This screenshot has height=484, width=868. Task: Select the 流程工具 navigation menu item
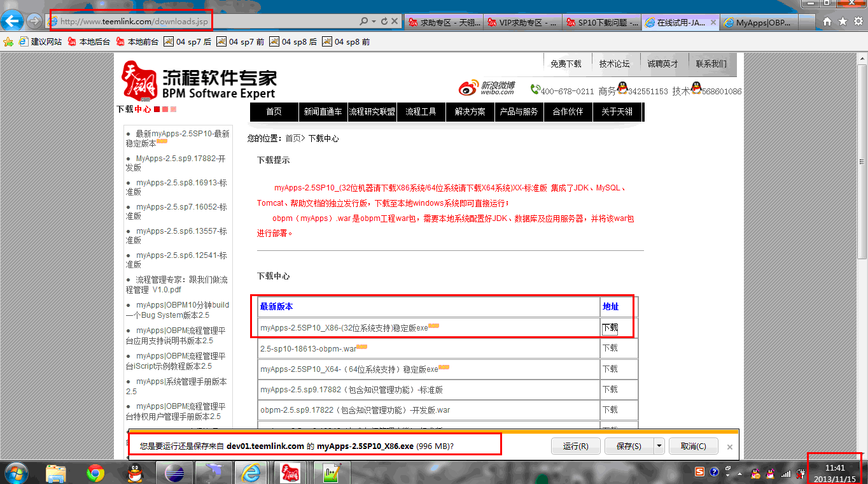(x=421, y=111)
